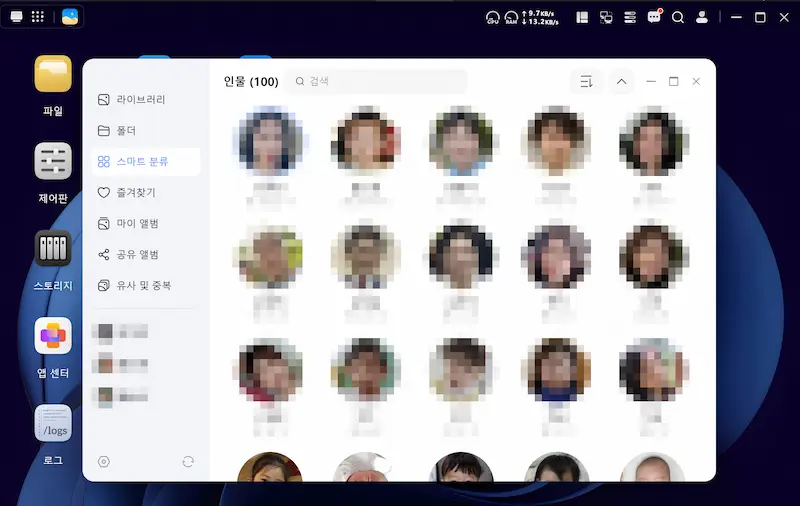Open the task list icon in top bar
This screenshot has width=800, height=506.
[630, 17]
